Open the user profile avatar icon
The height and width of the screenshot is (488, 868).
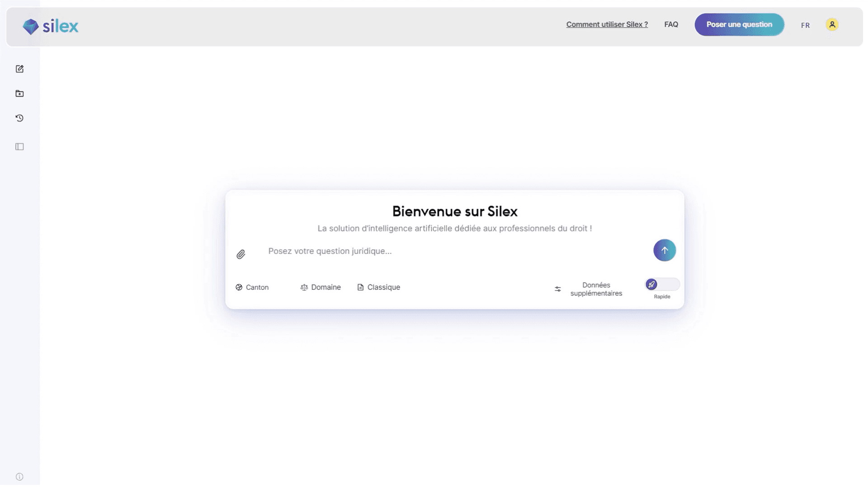point(832,25)
